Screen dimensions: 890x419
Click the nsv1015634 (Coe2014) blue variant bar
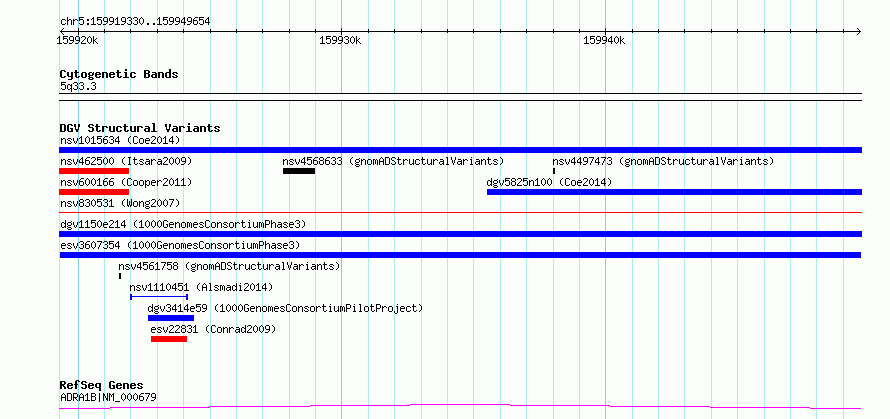click(460, 150)
